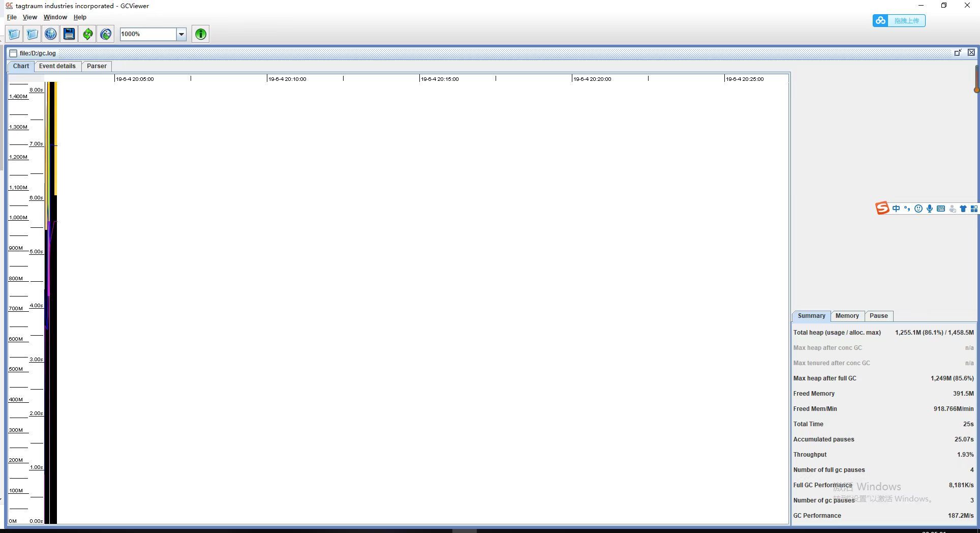Open the View menu

click(29, 17)
